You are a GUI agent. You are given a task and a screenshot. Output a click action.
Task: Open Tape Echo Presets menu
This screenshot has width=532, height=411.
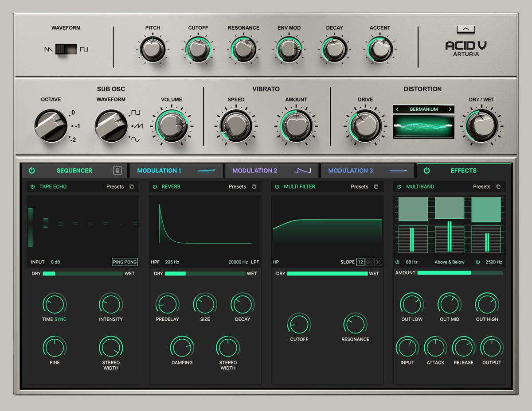click(115, 187)
